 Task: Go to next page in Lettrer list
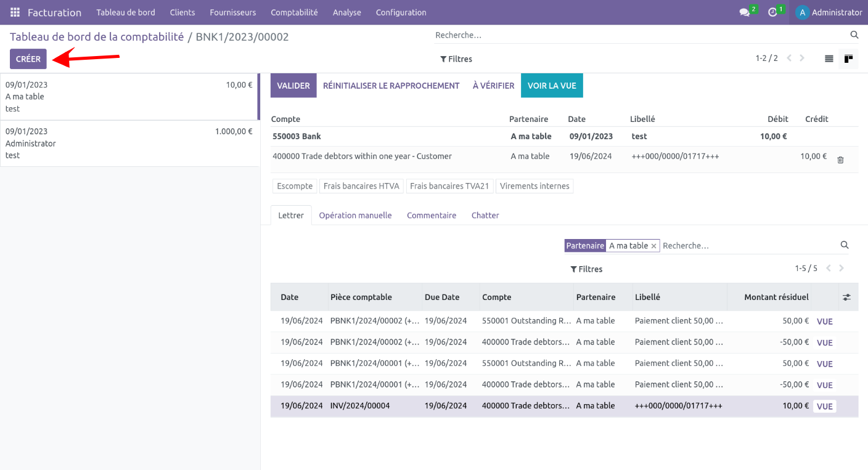(x=841, y=269)
